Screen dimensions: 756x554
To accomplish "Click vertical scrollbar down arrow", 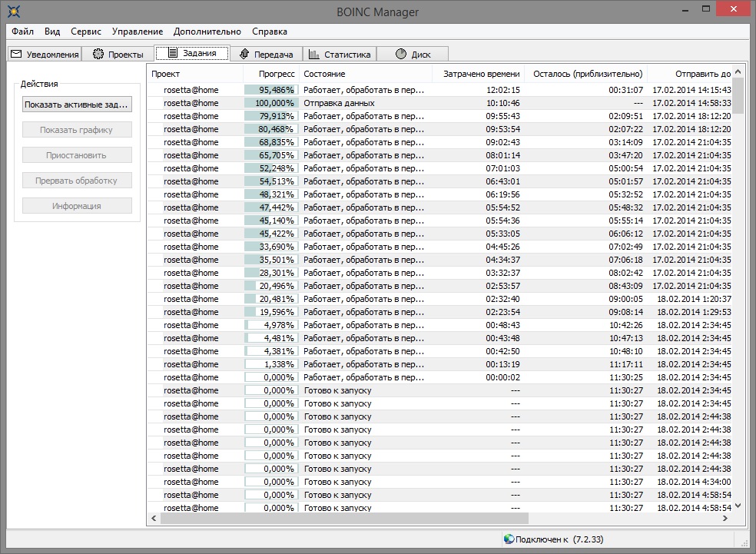I will pyautogui.click(x=738, y=506).
